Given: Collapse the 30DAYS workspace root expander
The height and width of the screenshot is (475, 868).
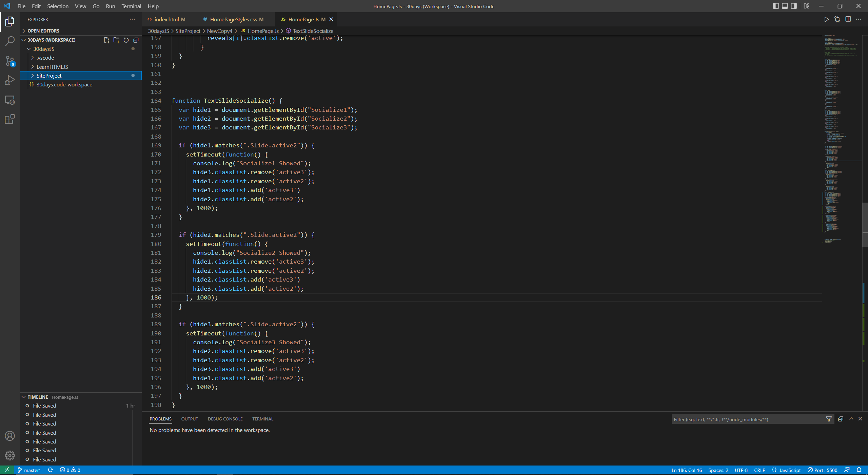Looking at the screenshot, I should pos(23,39).
